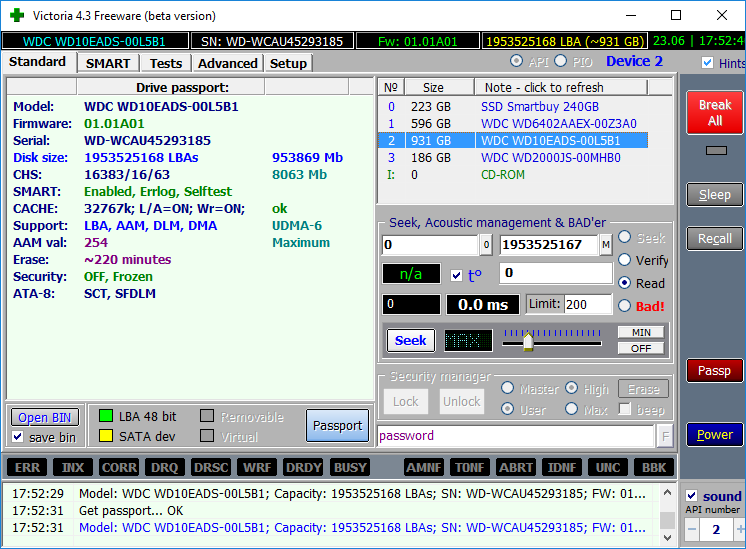Open the Standard tab

coord(38,62)
